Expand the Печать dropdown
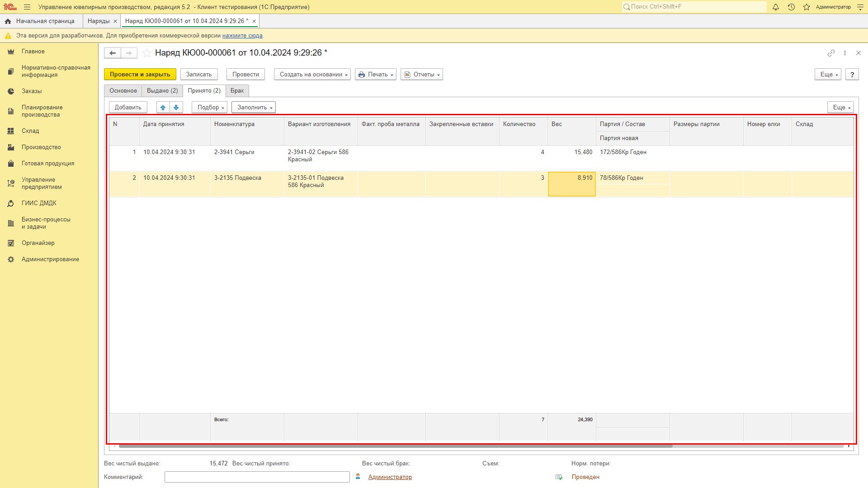This screenshot has height=488, width=868. click(376, 75)
